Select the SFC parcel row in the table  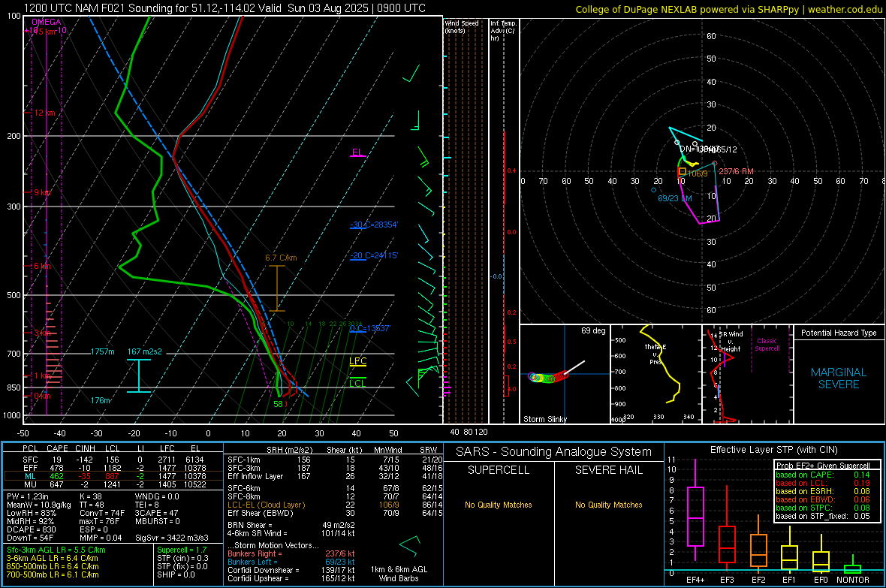pyautogui.click(x=113, y=460)
